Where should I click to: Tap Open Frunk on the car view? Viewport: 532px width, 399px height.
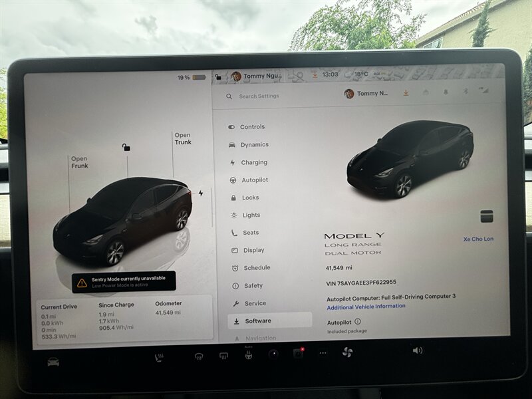tap(79, 162)
